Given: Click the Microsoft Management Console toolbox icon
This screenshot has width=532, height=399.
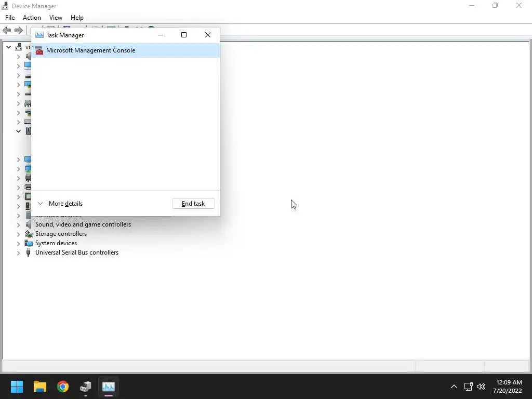Looking at the screenshot, I should coord(39,50).
